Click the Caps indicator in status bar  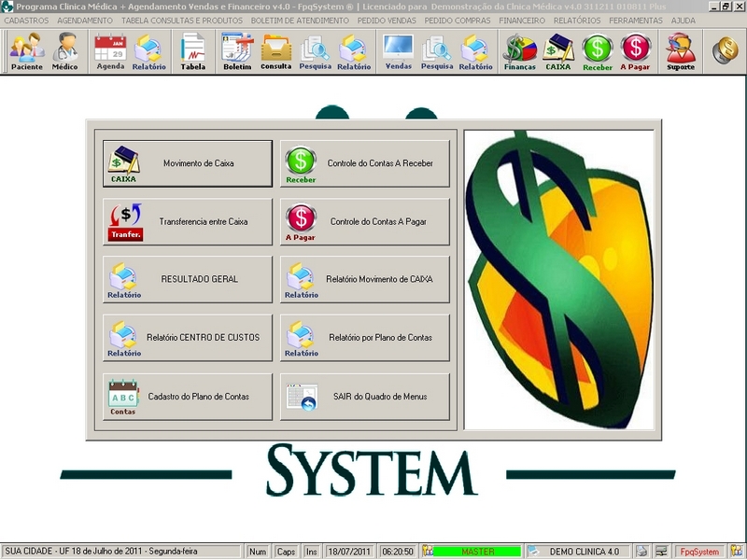pyautogui.click(x=286, y=552)
